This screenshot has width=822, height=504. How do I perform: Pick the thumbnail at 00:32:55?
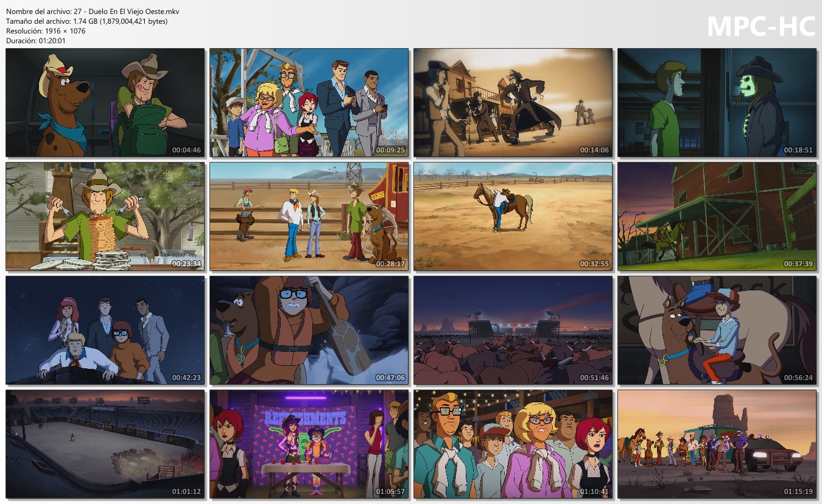click(513, 217)
